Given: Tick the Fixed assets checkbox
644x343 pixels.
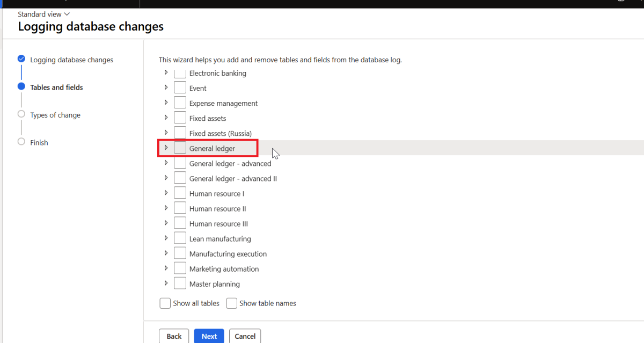Looking at the screenshot, I should [x=180, y=118].
